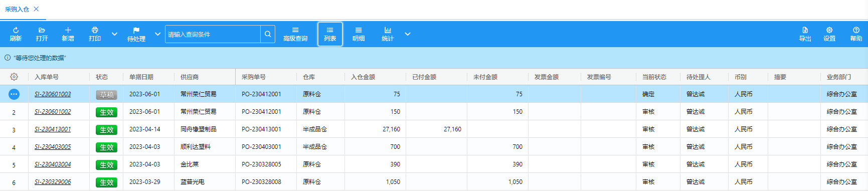Viewport: 868px width, 191px height.
Task: Click the 草稿 status badge on SI-230601003
Action: (106, 95)
